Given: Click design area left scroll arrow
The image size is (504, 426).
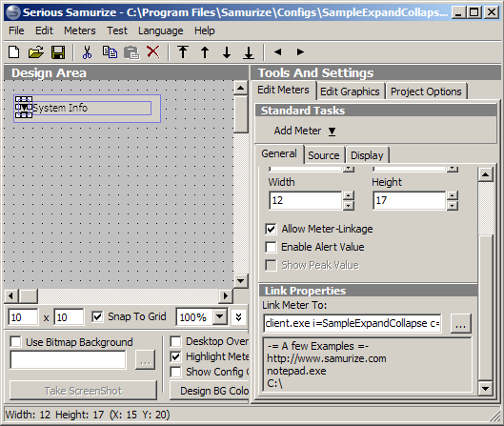Looking at the screenshot, I should (x=11, y=295).
